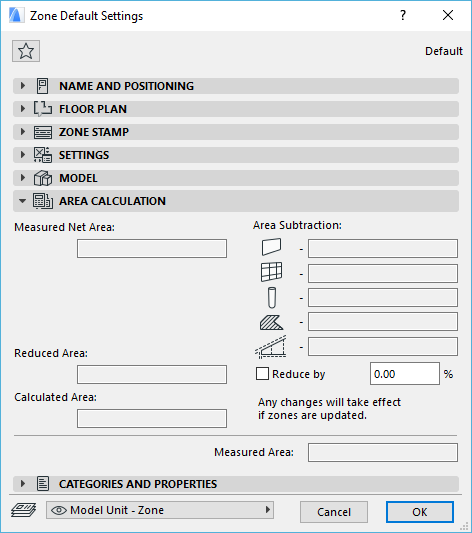Click the eye icon in layer selector
This screenshot has height=533, width=472.
click(x=59, y=510)
